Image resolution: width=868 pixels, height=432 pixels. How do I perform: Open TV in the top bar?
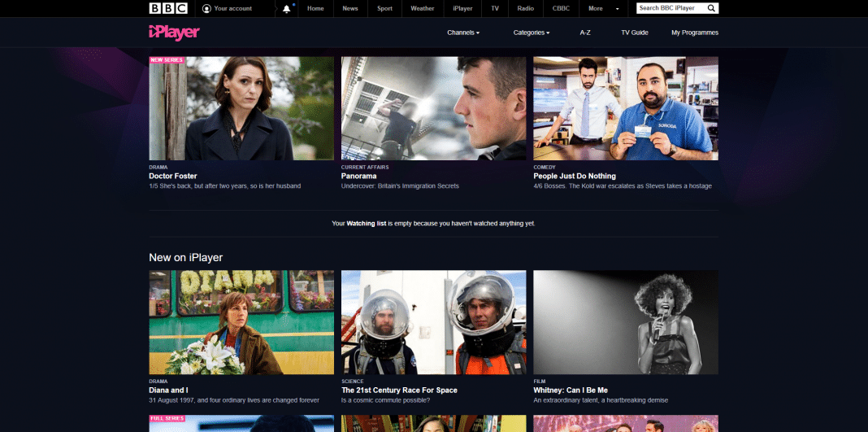[x=496, y=8]
